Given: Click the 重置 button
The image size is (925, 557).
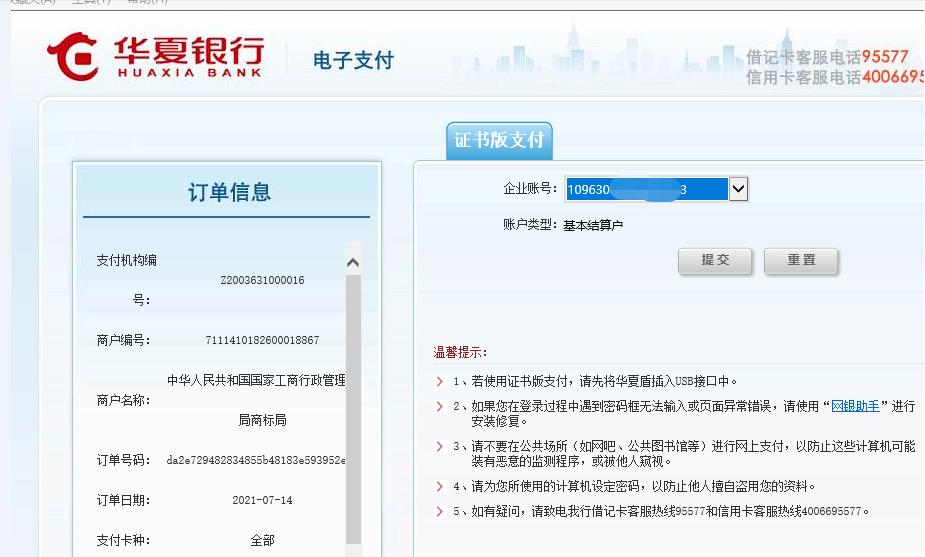Looking at the screenshot, I should pyautogui.click(x=801, y=260).
